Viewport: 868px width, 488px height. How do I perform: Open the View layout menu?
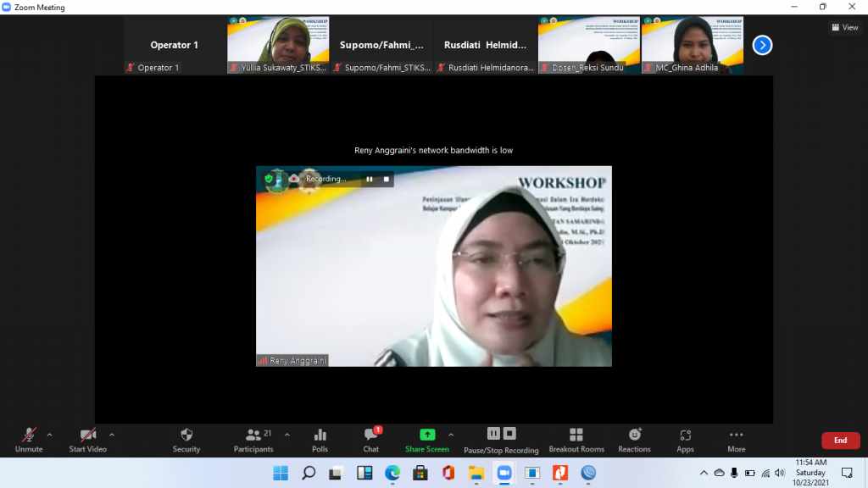pyautogui.click(x=844, y=27)
